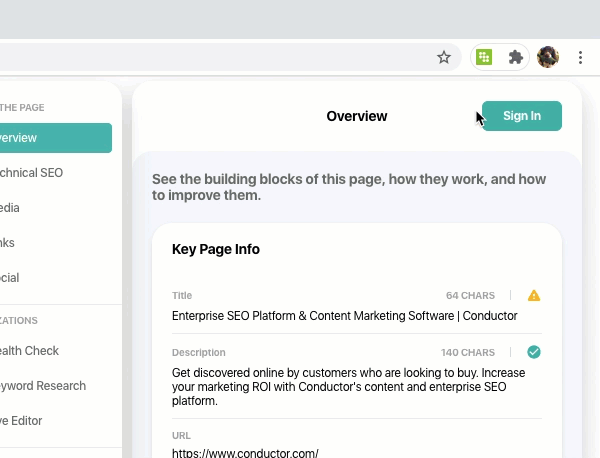Image resolution: width=600 pixels, height=458 pixels.
Task: Click the 'Overview' panel heading
Action: tap(357, 116)
